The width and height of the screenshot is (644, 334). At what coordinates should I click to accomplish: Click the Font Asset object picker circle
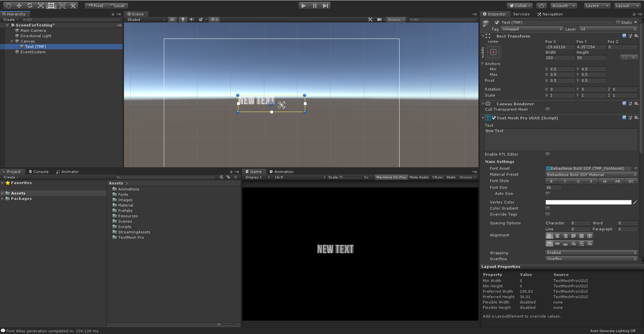coord(636,168)
